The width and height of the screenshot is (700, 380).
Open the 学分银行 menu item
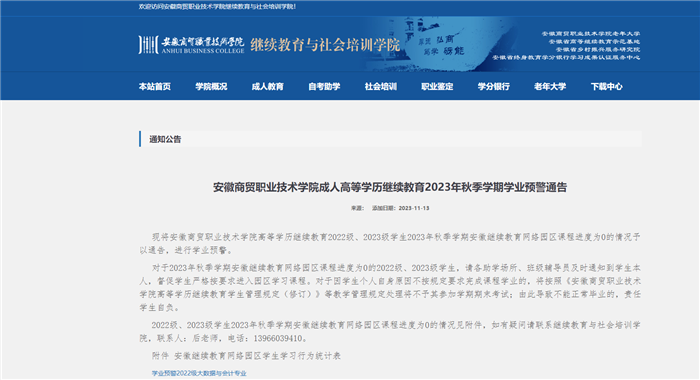[x=493, y=87]
